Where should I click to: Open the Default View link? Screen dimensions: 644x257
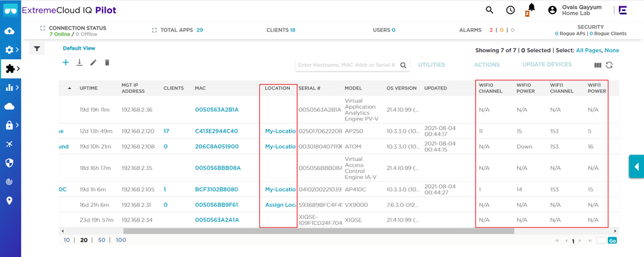79,48
